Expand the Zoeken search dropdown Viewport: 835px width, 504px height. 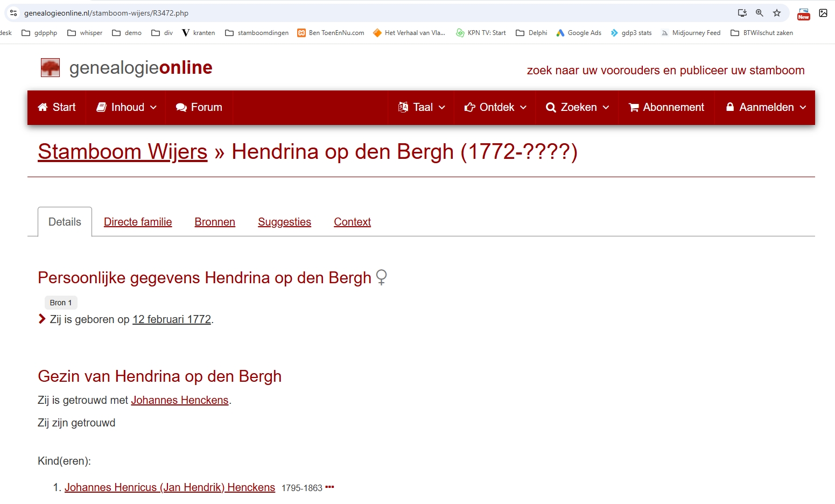point(577,107)
